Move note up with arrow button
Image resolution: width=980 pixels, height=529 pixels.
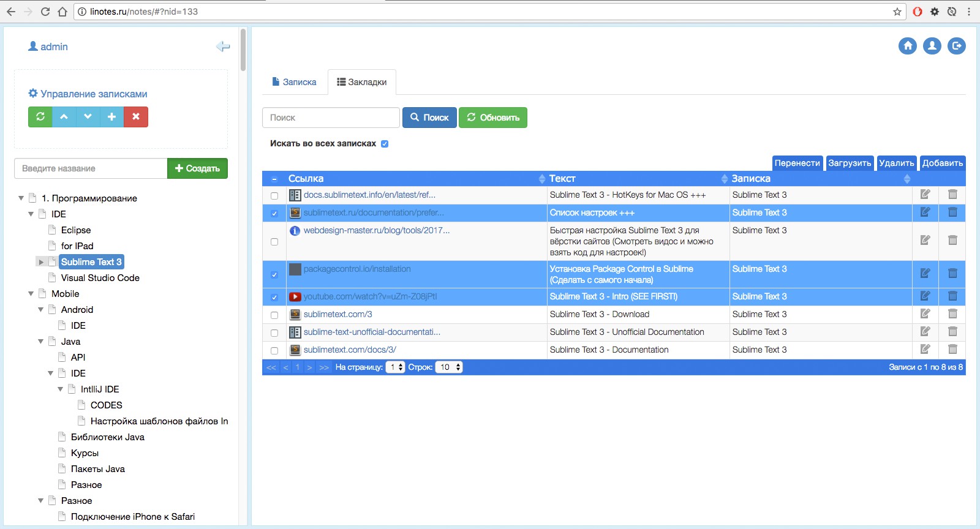[64, 116]
